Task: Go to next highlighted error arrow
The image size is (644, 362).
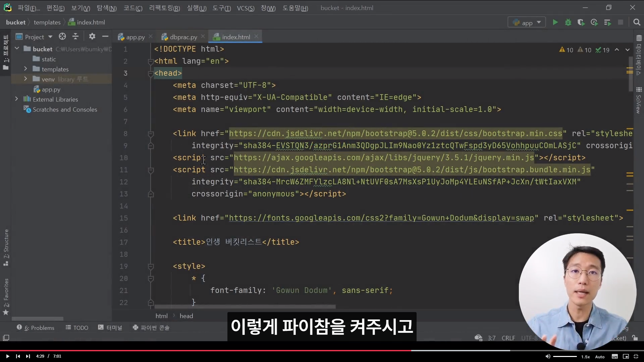Action: (628, 50)
